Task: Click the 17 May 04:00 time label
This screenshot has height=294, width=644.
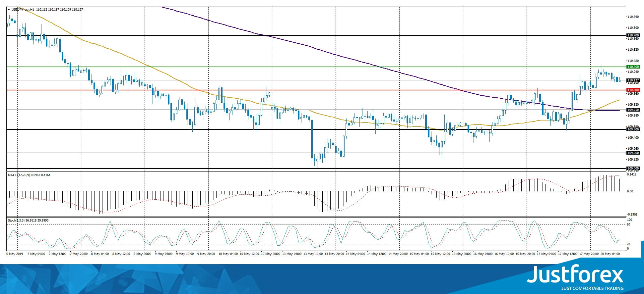Action: (547, 254)
